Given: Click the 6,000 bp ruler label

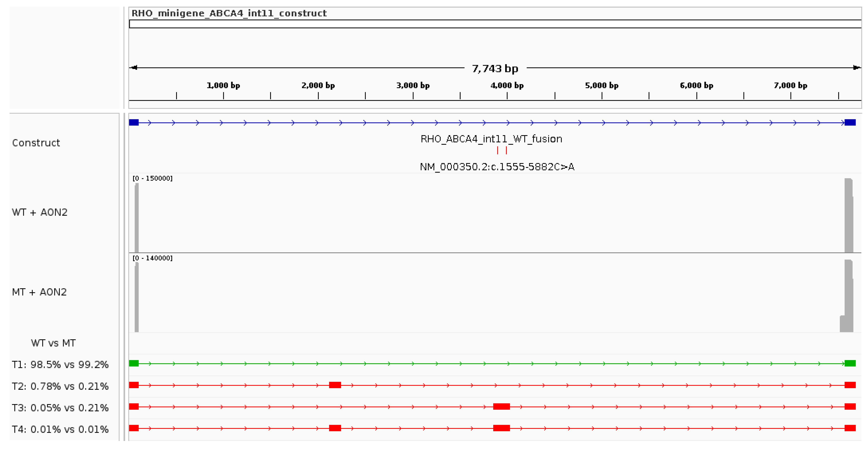Looking at the screenshot, I should (x=697, y=85).
